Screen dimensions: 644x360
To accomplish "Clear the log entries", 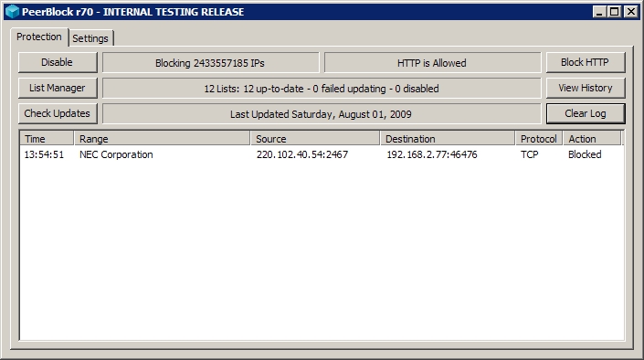I will click(x=586, y=113).
